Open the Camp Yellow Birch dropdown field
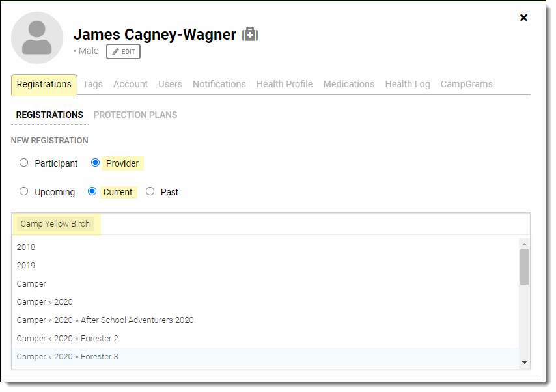This screenshot has height=392, width=556. click(270, 224)
